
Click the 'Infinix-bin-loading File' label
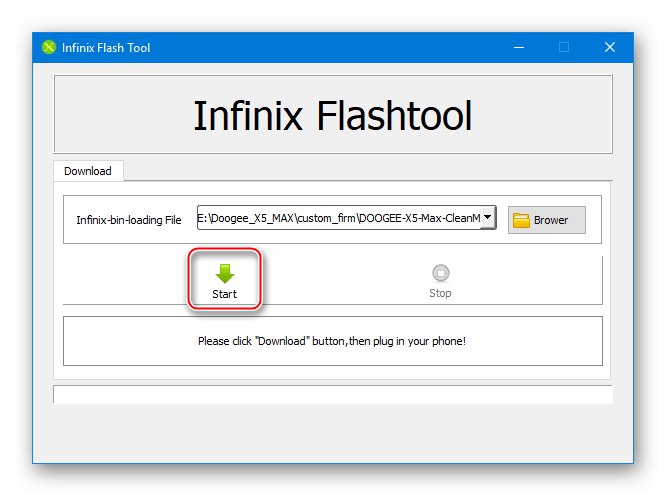tap(129, 220)
